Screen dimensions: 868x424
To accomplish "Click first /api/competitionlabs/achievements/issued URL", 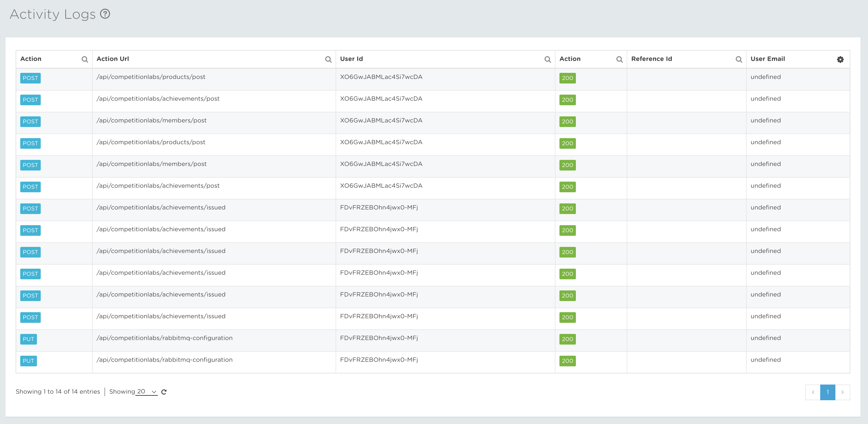I will [161, 207].
